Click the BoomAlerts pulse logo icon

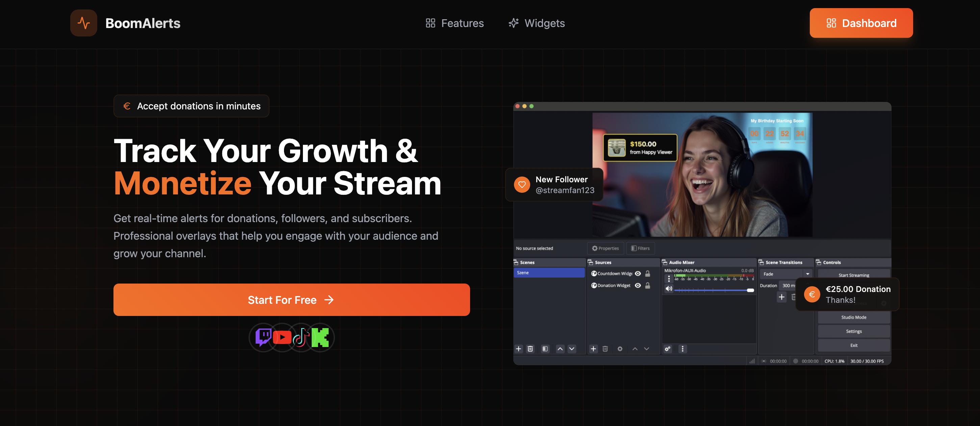[84, 23]
